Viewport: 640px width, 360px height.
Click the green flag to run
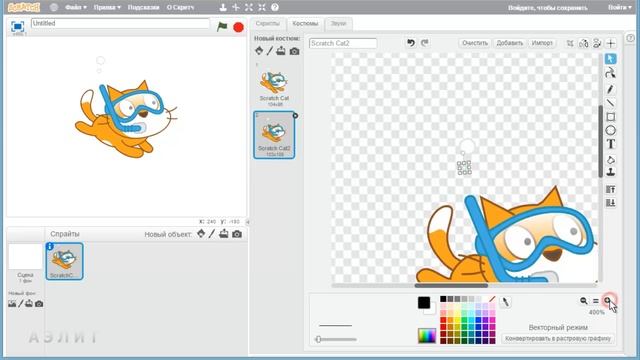222,27
